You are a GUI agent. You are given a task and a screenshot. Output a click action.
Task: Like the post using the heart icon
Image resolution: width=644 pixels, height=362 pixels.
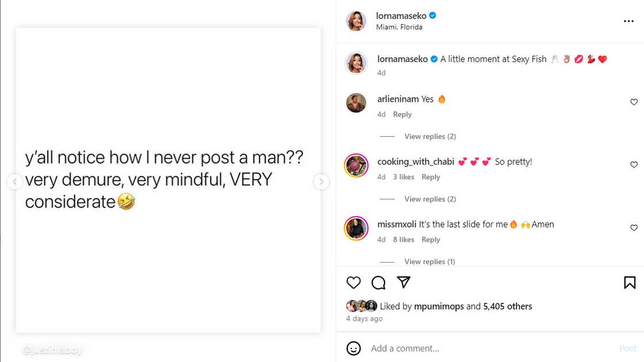coord(353,282)
